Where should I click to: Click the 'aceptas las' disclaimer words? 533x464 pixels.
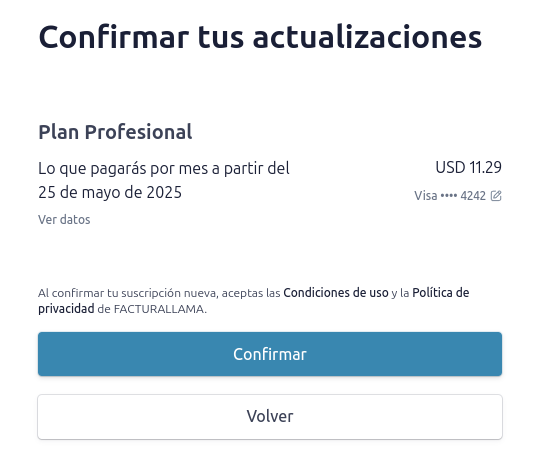click(x=251, y=293)
